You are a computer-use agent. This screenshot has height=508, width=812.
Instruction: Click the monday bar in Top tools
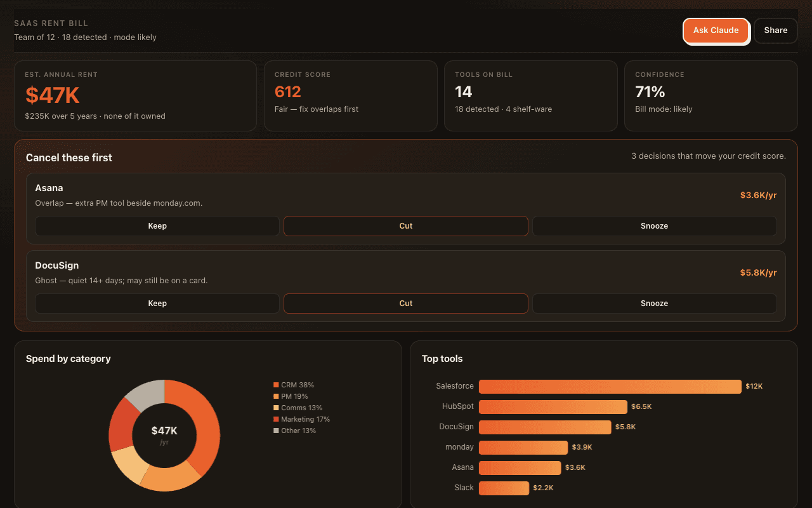[523, 447]
